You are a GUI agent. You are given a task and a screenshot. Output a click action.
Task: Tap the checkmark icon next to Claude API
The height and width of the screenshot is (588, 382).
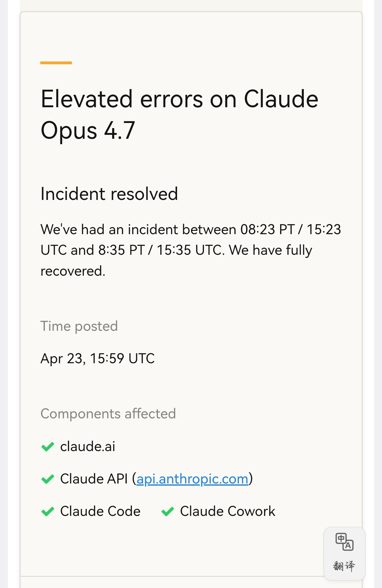(x=48, y=479)
